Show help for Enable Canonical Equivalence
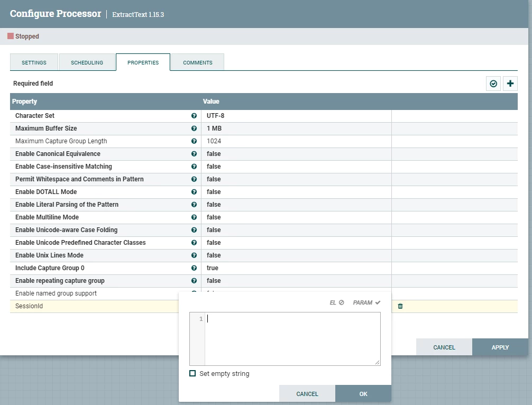The height and width of the screenshot is (405, 532). (194, 154)
